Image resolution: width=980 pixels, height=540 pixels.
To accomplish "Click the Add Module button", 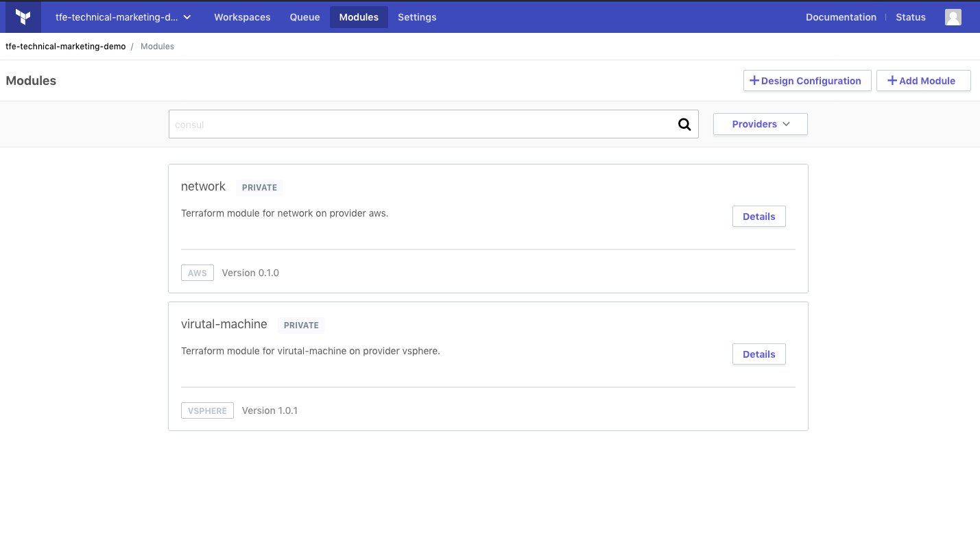I will point(923,80).
